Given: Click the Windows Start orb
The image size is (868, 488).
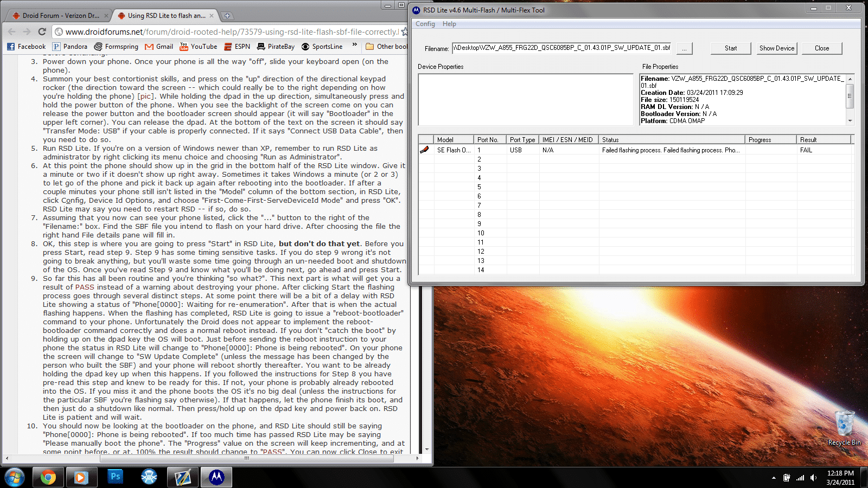Looking at the screenshot, I should 14,477.
